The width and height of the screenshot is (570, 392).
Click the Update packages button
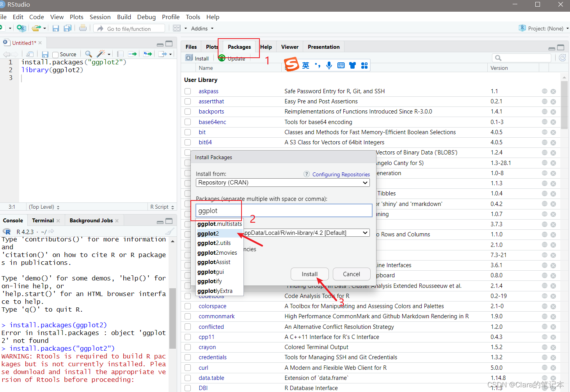(x=232, y=59)
